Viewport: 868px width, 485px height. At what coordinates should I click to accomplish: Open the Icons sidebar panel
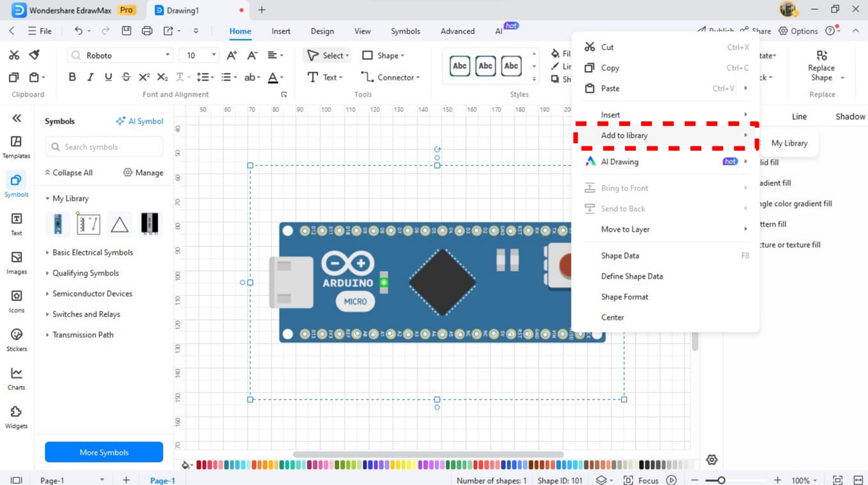tap(17, 302)
